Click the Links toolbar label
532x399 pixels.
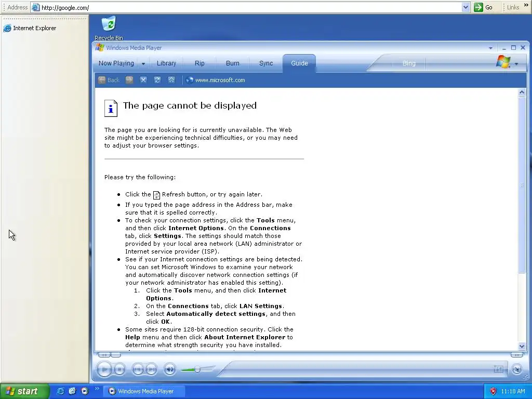click(x=513, y=7)
